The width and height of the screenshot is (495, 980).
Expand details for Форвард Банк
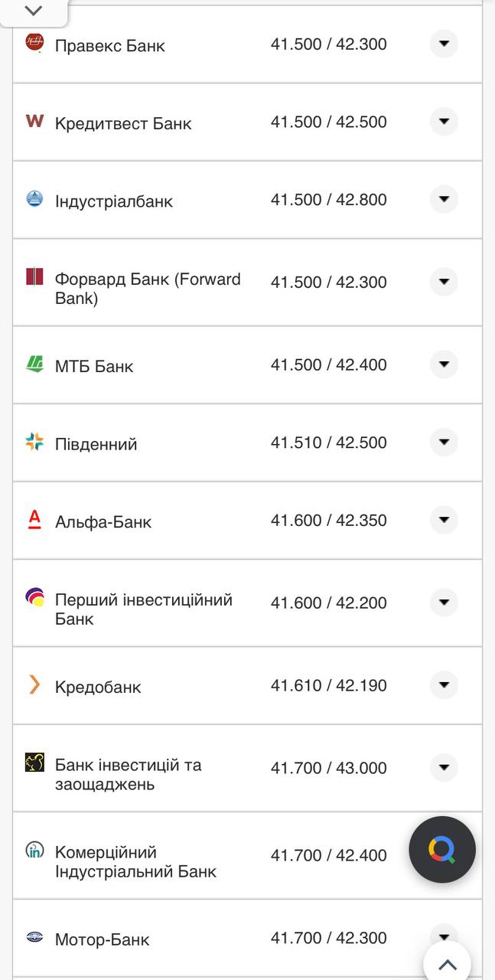tap(444, 282)
